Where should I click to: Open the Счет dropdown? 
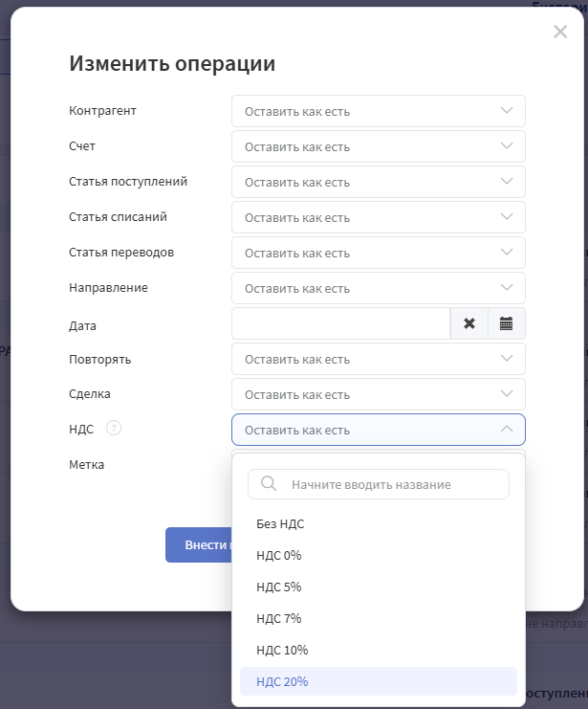(x=378, y=146)
